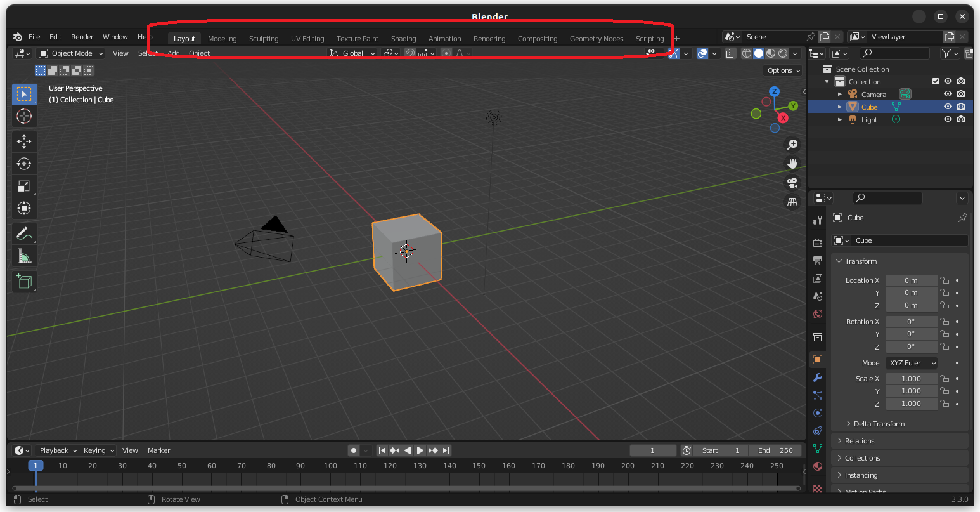Click the X axis on navigation gizmo
Viewport: 980px width, 512px height.
point(783,118)
